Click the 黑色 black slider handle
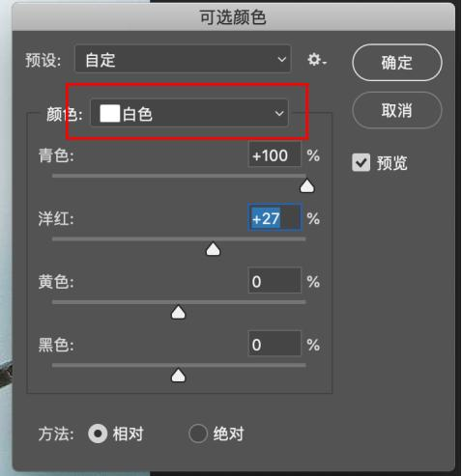Image resolution: width=462 pixels, height=476 pixels. (x=178, y=376)
